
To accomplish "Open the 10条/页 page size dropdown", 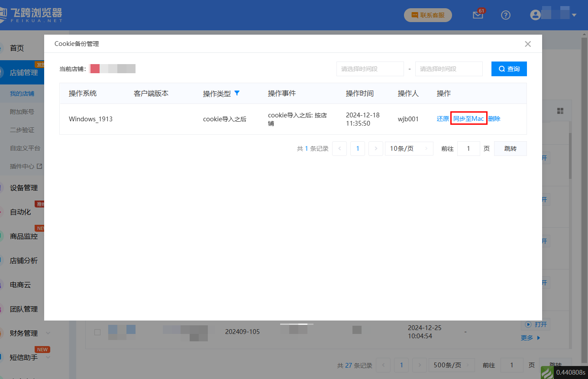I will 409,149.
